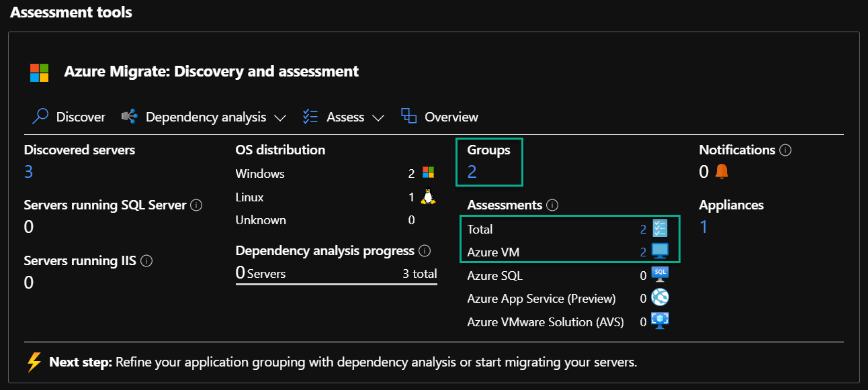The image size is (868, 390).
Task: Click the lightning bolt Next step icon
Action: point(34,362)
